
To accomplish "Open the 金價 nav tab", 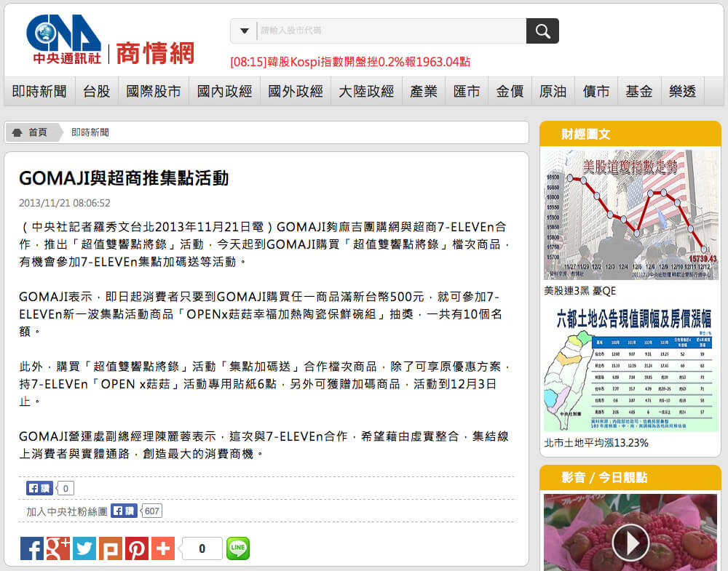I will (510, 92).
